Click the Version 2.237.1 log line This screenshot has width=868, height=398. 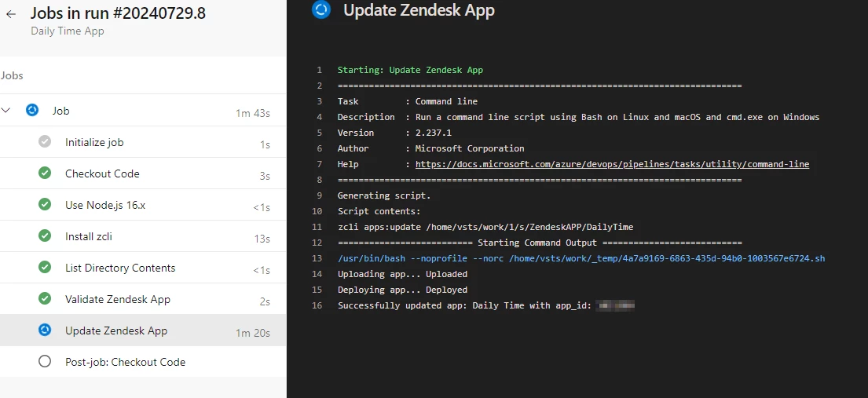[394, 133]
